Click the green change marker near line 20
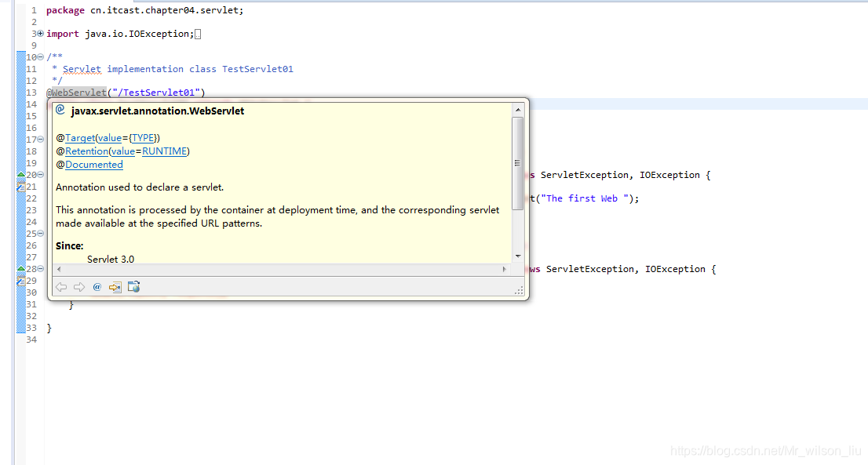 coord(20,174)
